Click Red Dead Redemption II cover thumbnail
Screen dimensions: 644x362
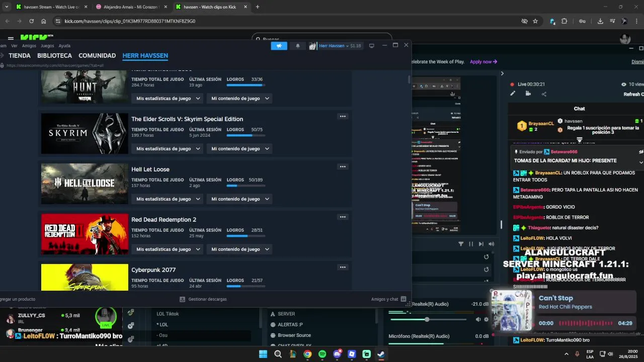85,234
